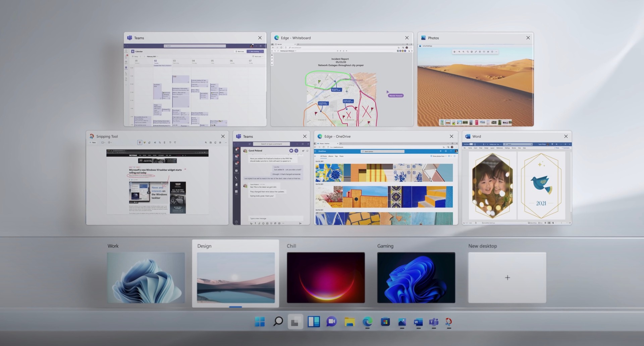Image resolution: width=644 pixels, height=346 pixels.
Task: Click the Gaming desktop label
Action: (x=385, y=246)
